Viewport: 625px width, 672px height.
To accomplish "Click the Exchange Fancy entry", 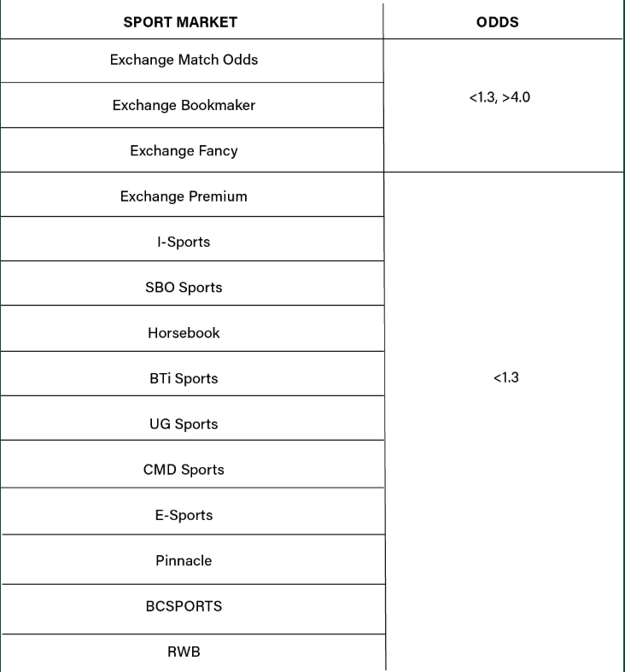I will coord(184,151).
